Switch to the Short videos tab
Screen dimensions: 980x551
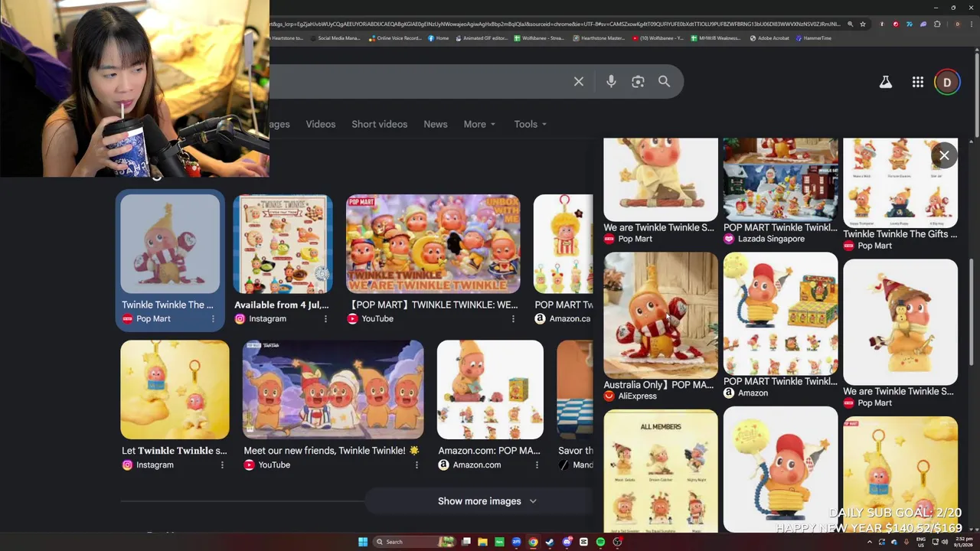tap(380, 124)
